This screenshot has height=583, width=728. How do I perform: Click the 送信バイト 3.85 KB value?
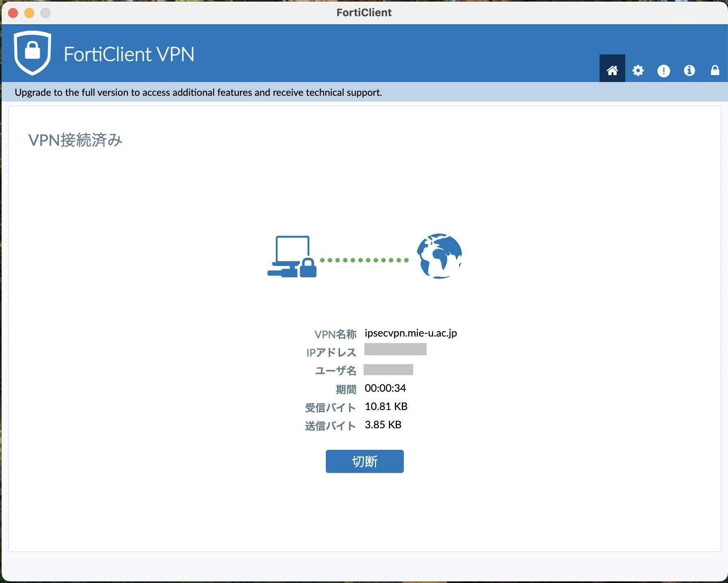383,425
